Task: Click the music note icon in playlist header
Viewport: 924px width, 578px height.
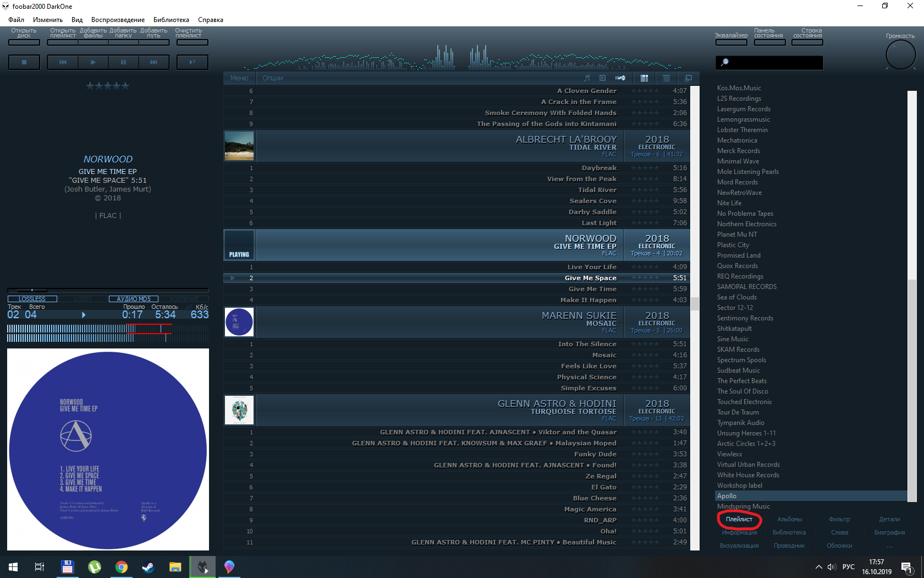Action: coord(587,78)
